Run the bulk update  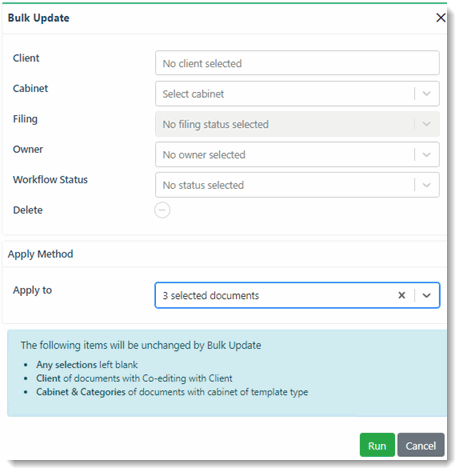[x=377, y=445]
